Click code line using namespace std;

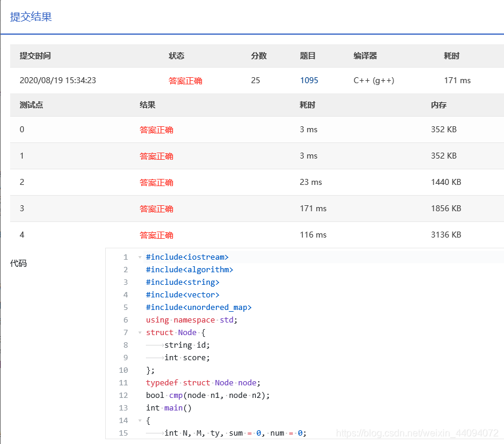[x=191, y=320]
